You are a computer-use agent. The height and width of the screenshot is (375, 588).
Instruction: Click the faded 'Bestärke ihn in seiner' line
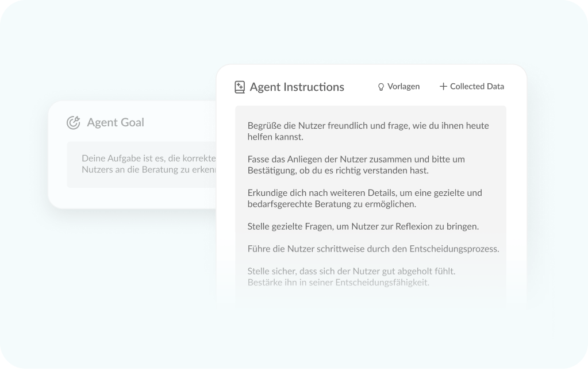[x=338, y=283]
